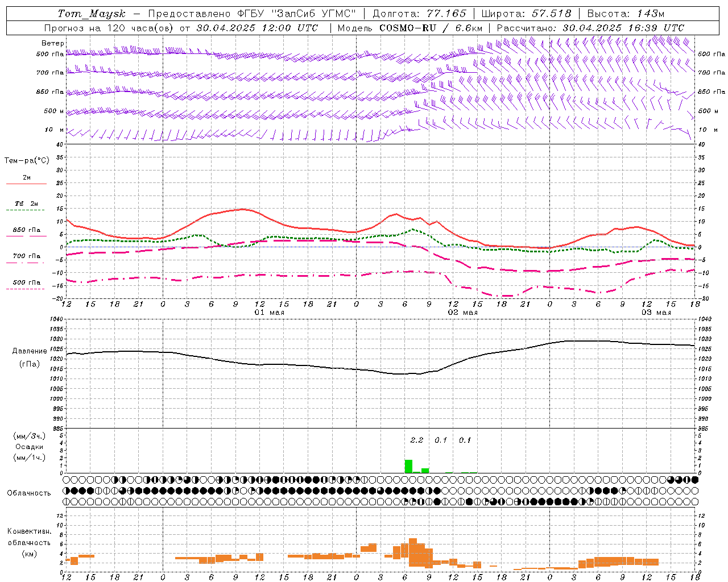728x582 pixels.
Task: Click the "02 мая" date label
Action: click(463, 313)
